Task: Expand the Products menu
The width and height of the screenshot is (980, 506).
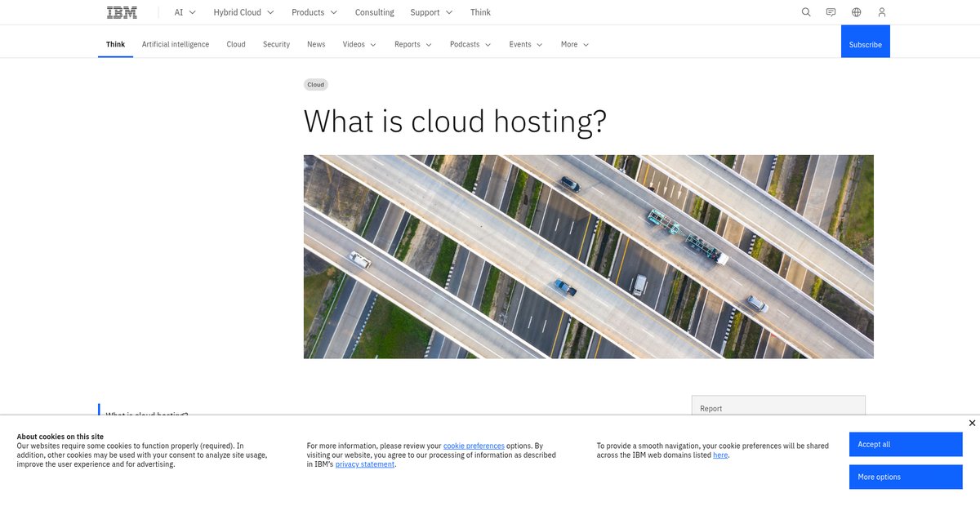Action: click(x=314, y=12)
